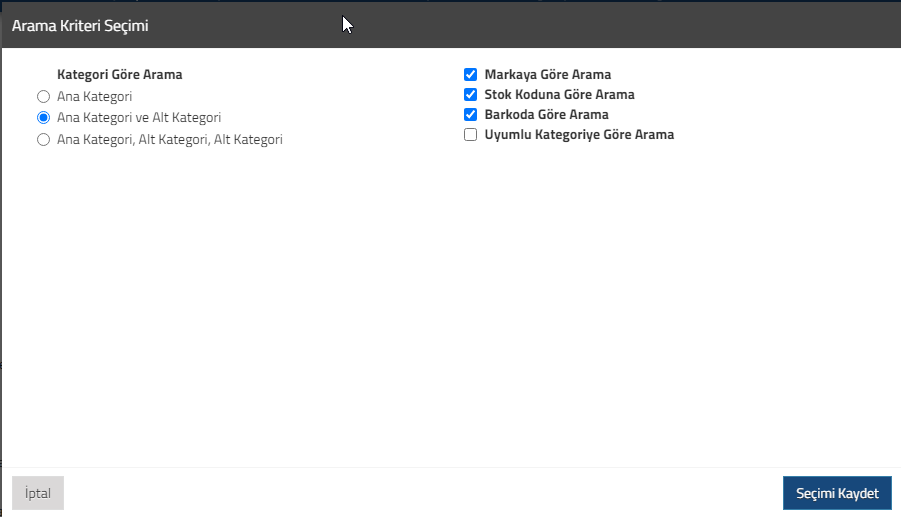Select the Ana Kategori radio button
The height and width of the screenshot is (517, 901).
coord(43,97)
